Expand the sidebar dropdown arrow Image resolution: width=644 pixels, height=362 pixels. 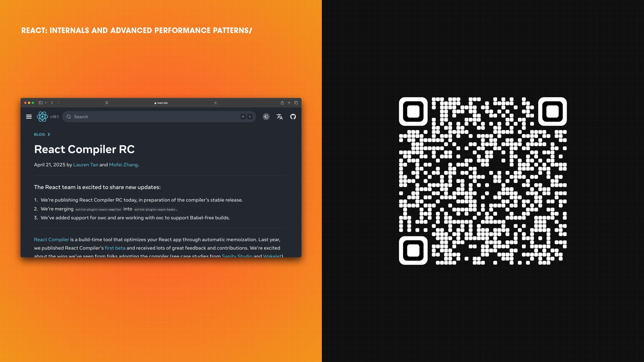coord(46,103)
